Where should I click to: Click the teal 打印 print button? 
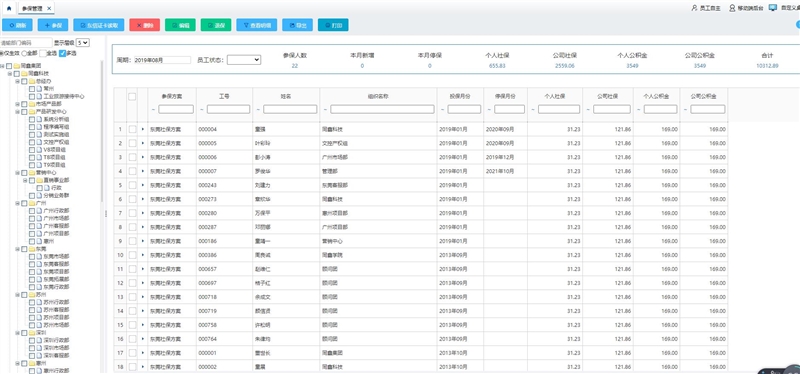click(x=333, y=25)
